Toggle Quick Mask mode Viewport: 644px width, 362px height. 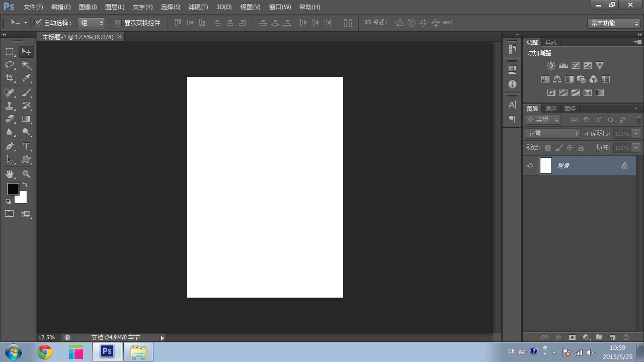click(x=10, y=214)
